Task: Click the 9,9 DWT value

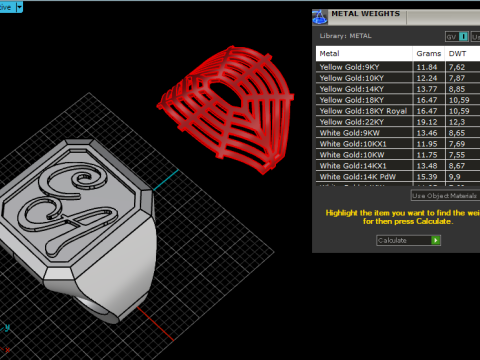Action: point(455,177)
